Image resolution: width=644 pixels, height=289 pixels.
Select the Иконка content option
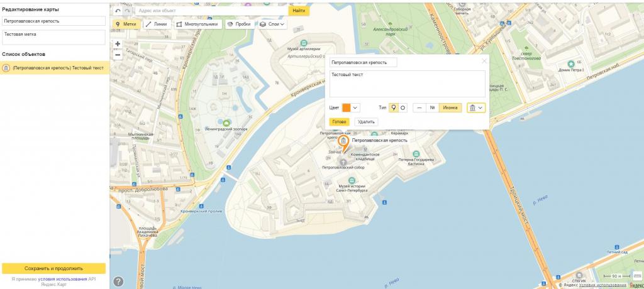point(450,107)
